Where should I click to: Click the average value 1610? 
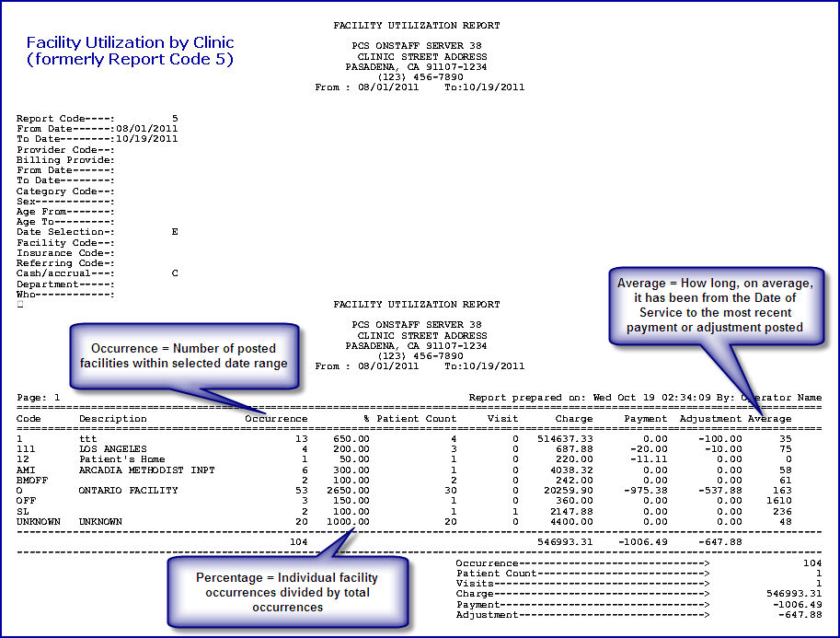tap(779, 501)
